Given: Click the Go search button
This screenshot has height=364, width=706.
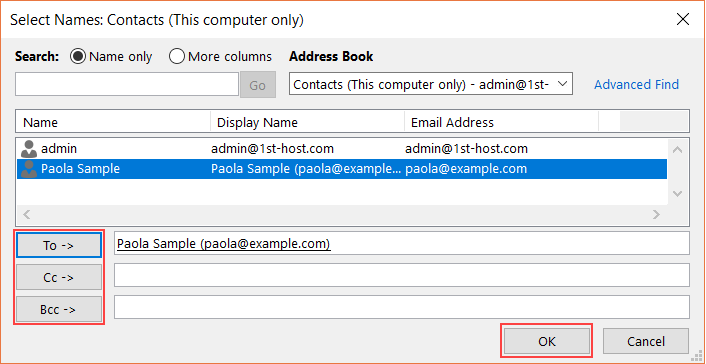Looking at the screenshot, I should coord(258,85).
